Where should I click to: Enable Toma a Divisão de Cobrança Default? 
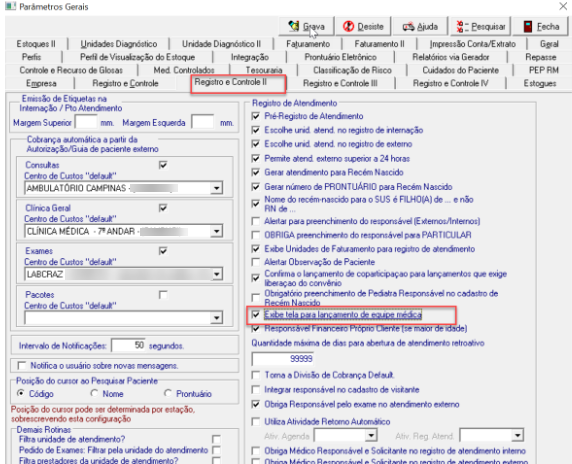[256, 375]
